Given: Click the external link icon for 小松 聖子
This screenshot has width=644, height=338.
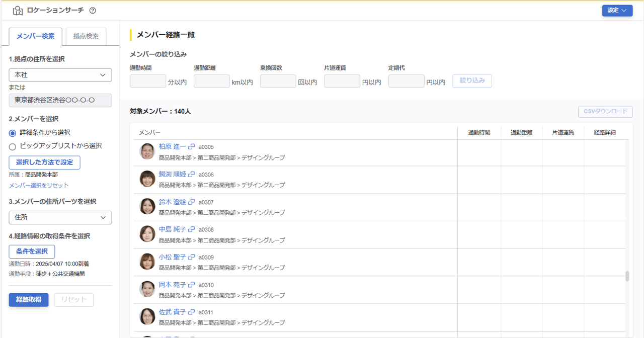Looking at the screenshot, I should point(191,257).
